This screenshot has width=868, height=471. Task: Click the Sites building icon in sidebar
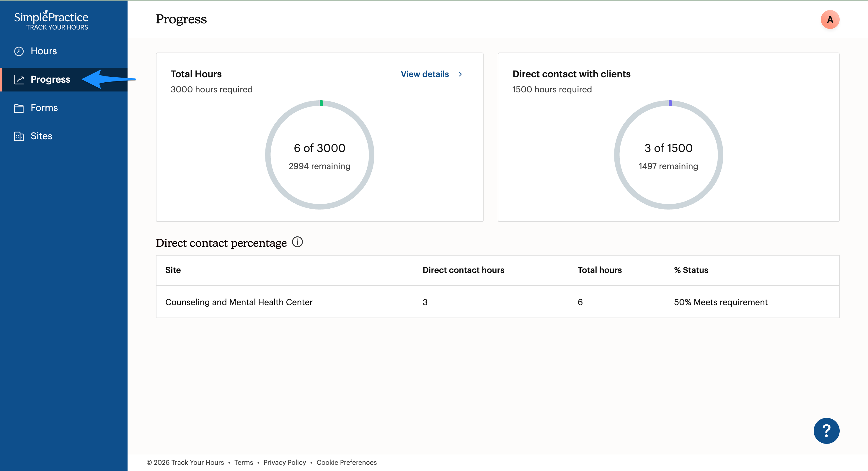(19, 136)
